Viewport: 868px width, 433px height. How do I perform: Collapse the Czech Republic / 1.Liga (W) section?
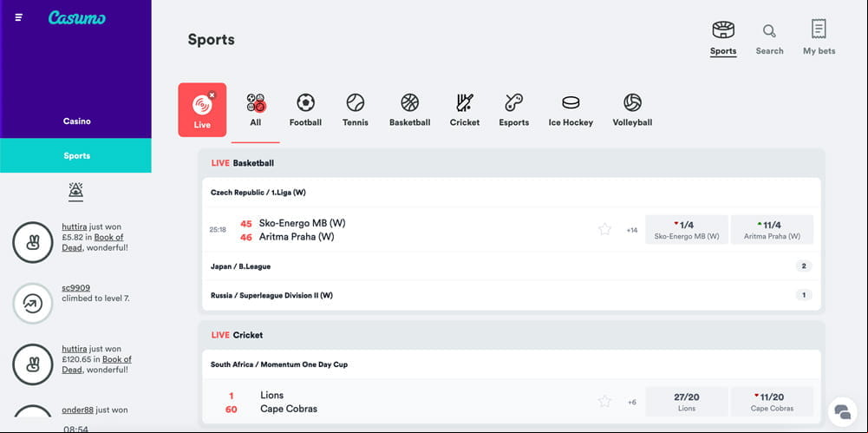pos(512,193)
